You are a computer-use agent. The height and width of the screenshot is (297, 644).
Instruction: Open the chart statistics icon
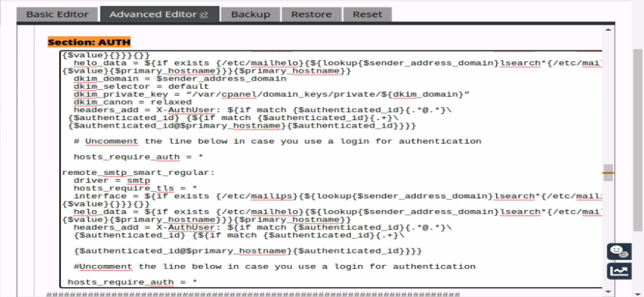619,271
